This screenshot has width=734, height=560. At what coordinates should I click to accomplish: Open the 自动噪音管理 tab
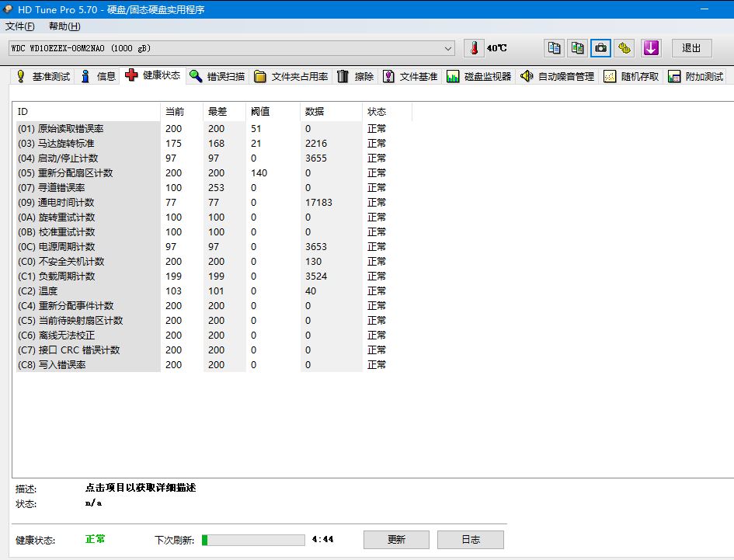(557, 76)
